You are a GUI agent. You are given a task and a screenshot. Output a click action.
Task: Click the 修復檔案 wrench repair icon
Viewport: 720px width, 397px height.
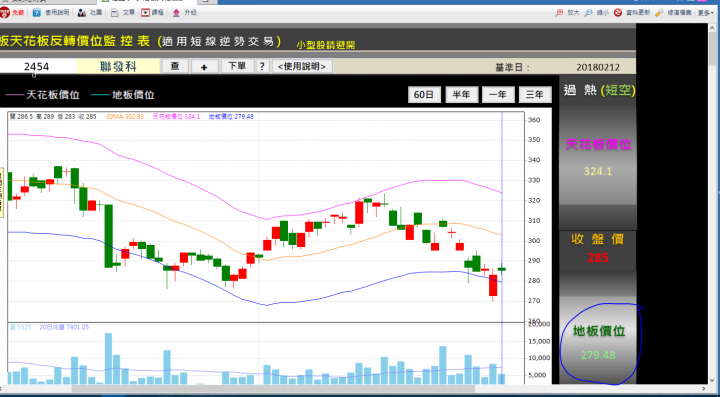[659, 13]
